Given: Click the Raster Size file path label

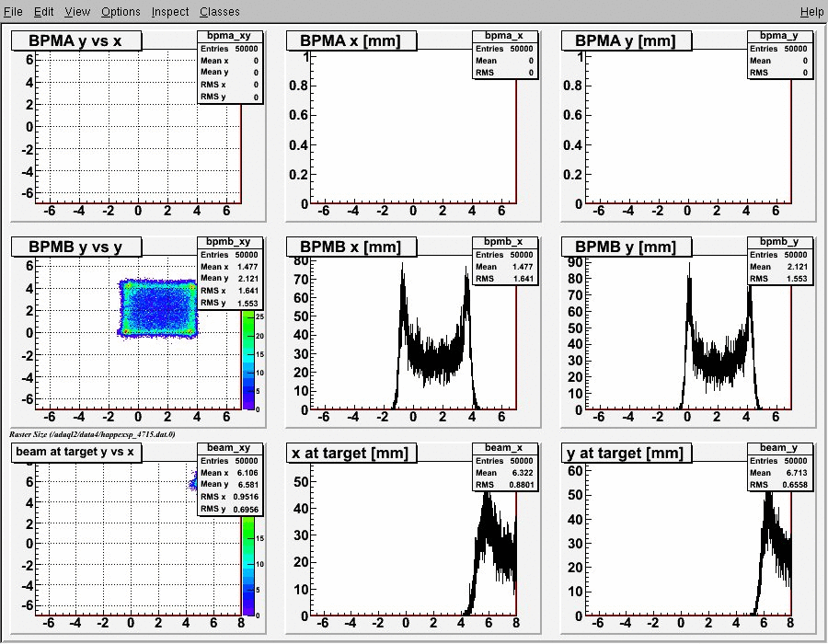Looking at the screenshot, I should [92, 434].
